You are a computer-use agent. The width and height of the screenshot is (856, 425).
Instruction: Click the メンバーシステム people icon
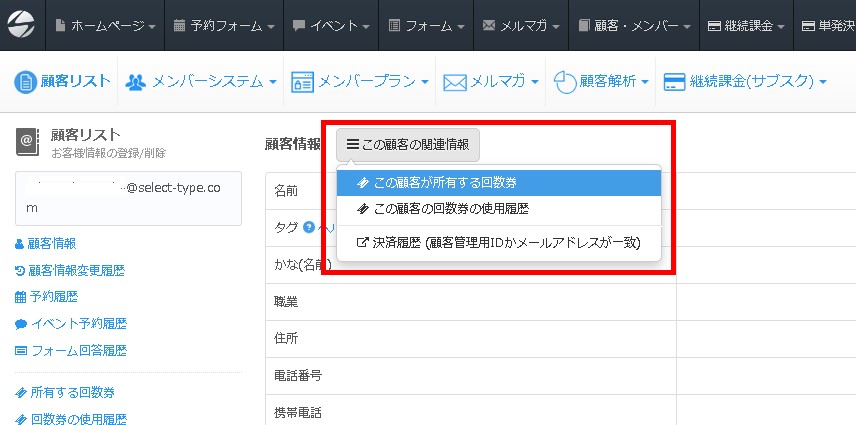click(135, 82)
